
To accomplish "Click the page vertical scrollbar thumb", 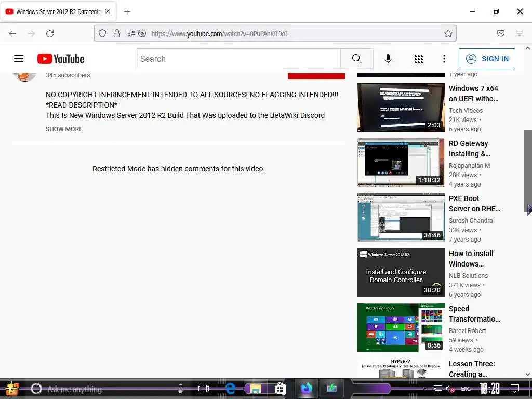I will (528, 171).
